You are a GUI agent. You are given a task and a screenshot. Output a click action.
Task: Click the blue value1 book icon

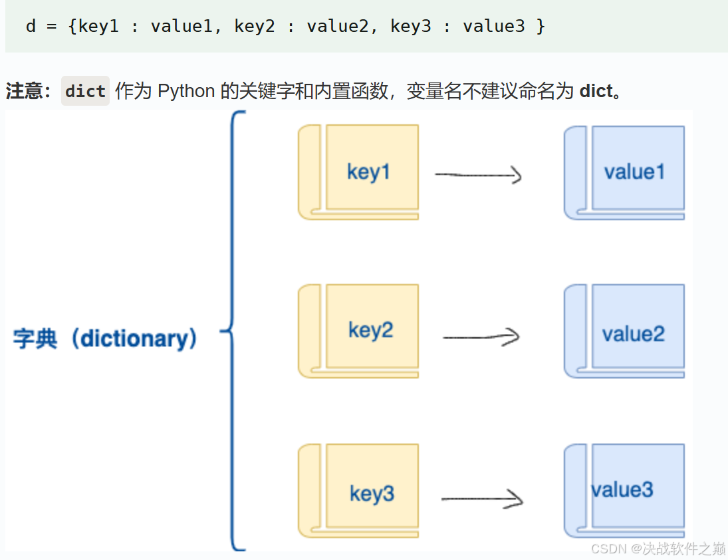(624, 173)
